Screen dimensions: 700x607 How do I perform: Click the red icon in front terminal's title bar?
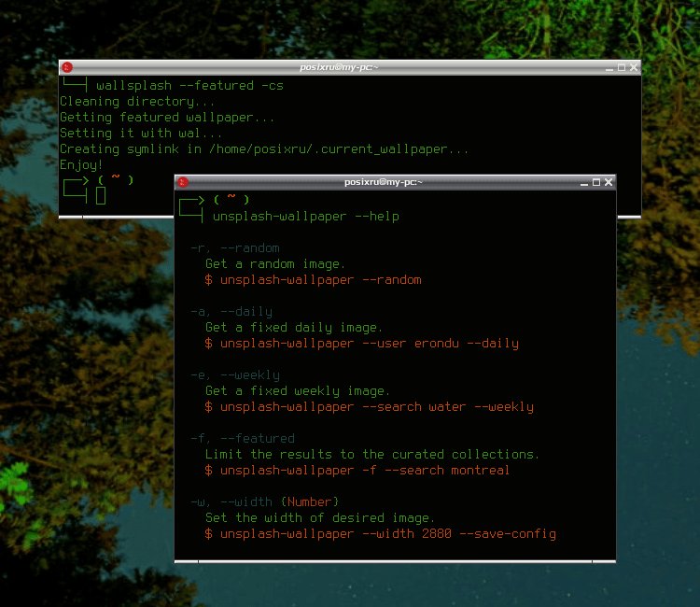(x=183, y=182)
